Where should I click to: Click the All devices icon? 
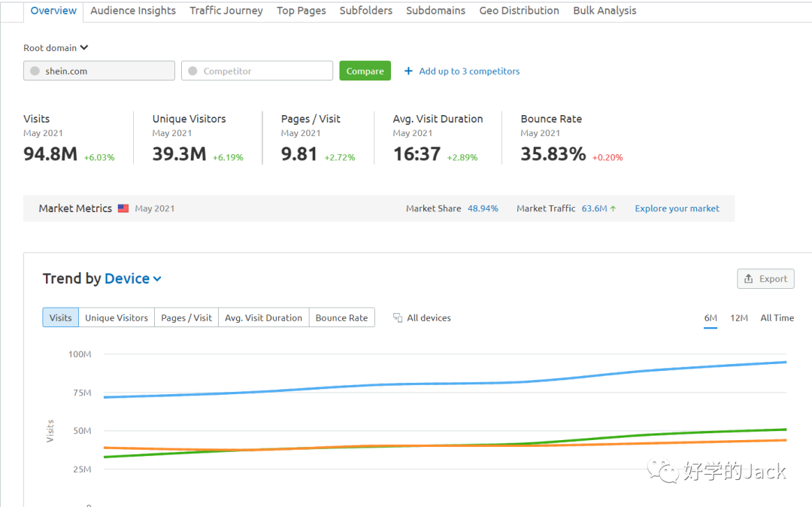click(398, 317)
